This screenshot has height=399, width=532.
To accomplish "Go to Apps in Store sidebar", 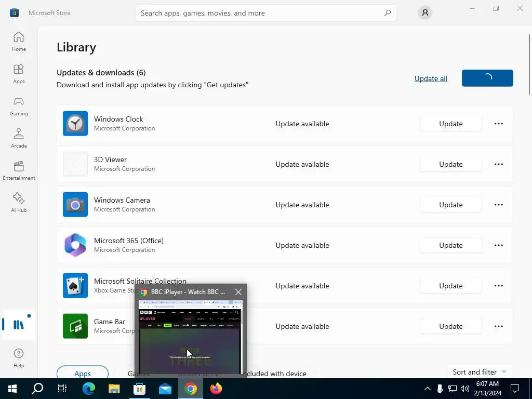I will [x=19, y=74].
